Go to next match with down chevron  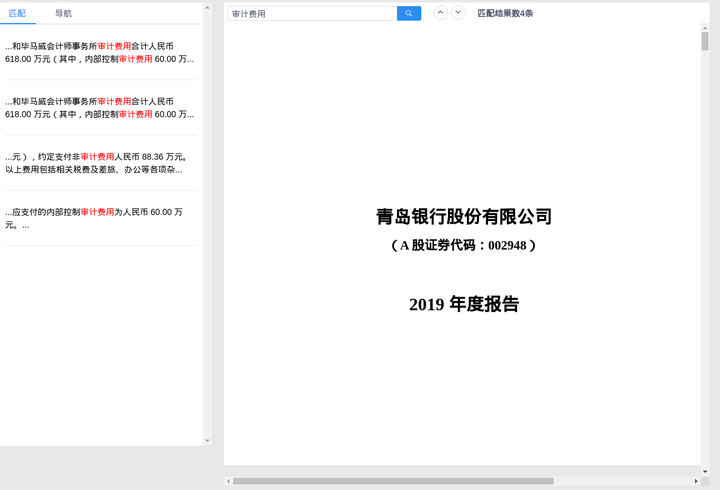[458, 13]
